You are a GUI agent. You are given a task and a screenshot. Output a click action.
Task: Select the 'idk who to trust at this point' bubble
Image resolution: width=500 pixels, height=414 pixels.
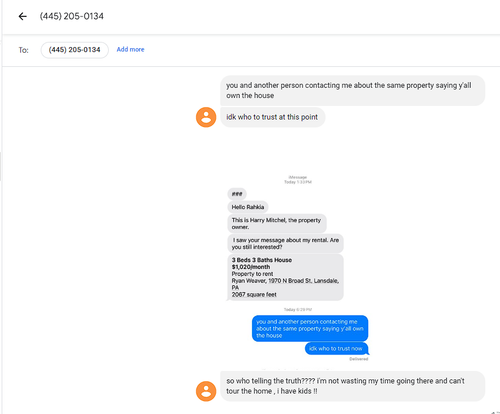point(273,117)
